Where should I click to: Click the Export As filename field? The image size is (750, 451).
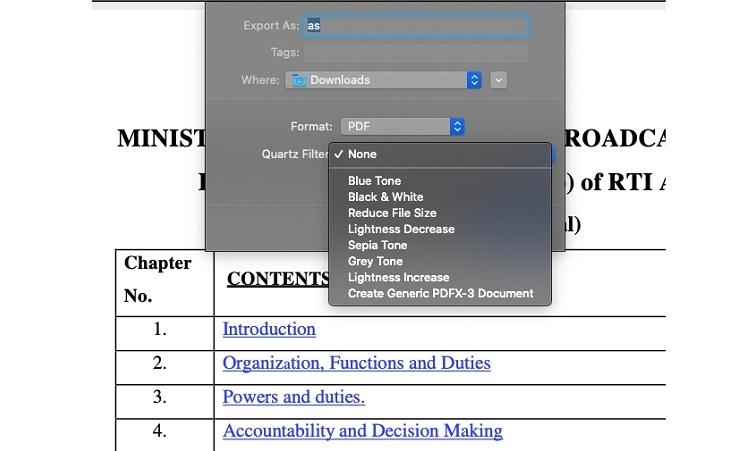(x=416, y=25)
